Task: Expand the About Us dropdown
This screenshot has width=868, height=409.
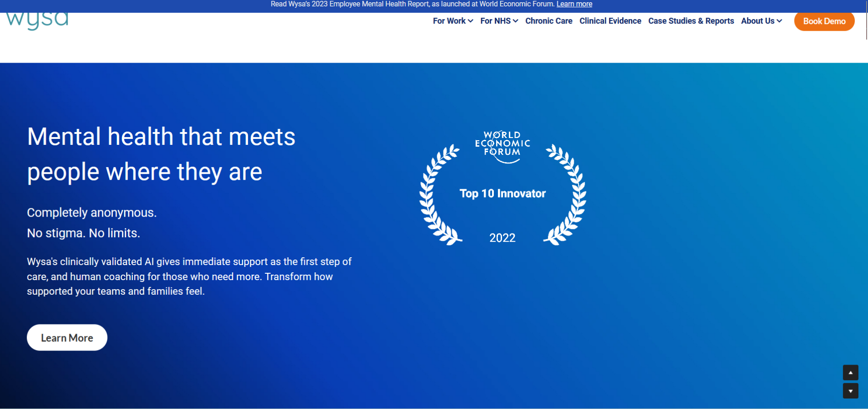Action: (x=762, y=21)
